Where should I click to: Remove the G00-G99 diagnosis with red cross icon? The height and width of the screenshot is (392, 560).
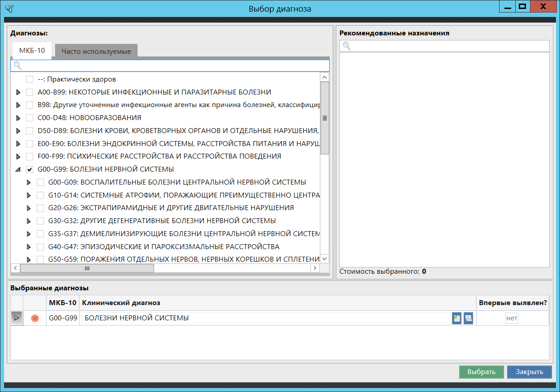pos(35,318)
